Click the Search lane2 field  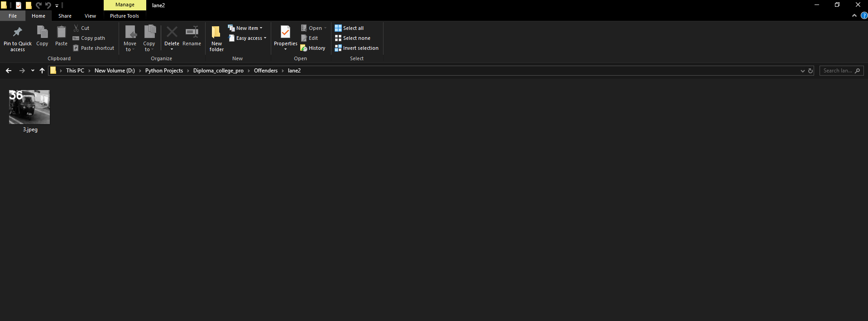tap(841, 71)
